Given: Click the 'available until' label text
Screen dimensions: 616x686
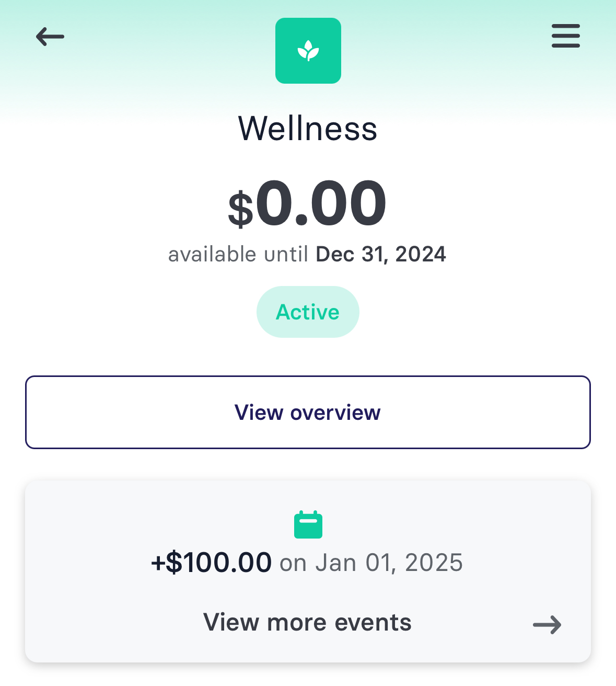Looking at the screenshot, I should tap(239, 254).
